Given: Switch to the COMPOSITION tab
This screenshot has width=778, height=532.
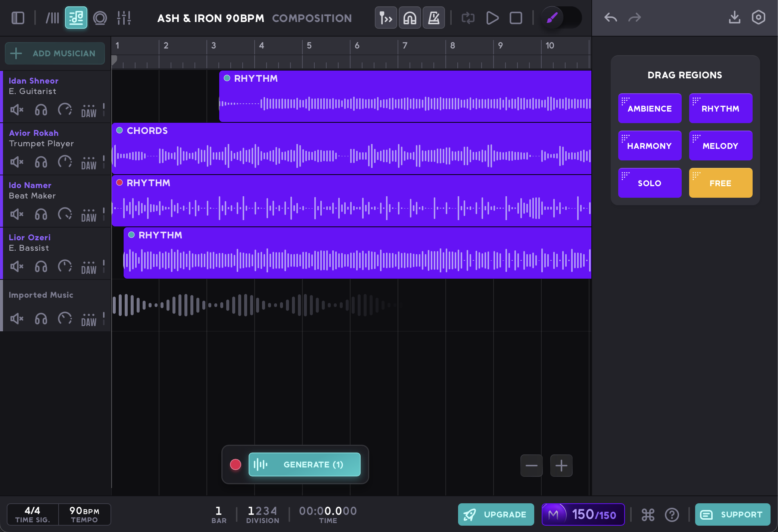Looking at the screenshot, I should pyautogui.click(x=312, y=18).
